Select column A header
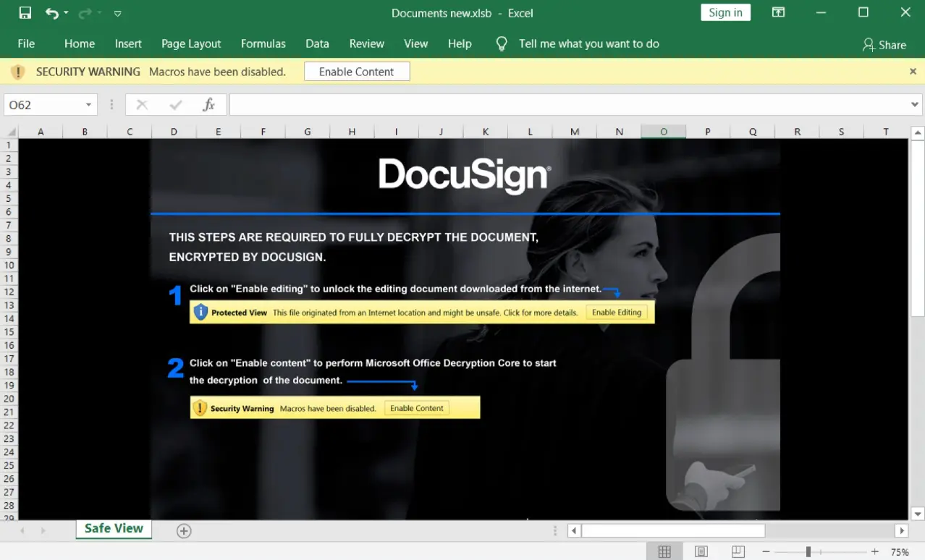 click(x=41, y=132)
